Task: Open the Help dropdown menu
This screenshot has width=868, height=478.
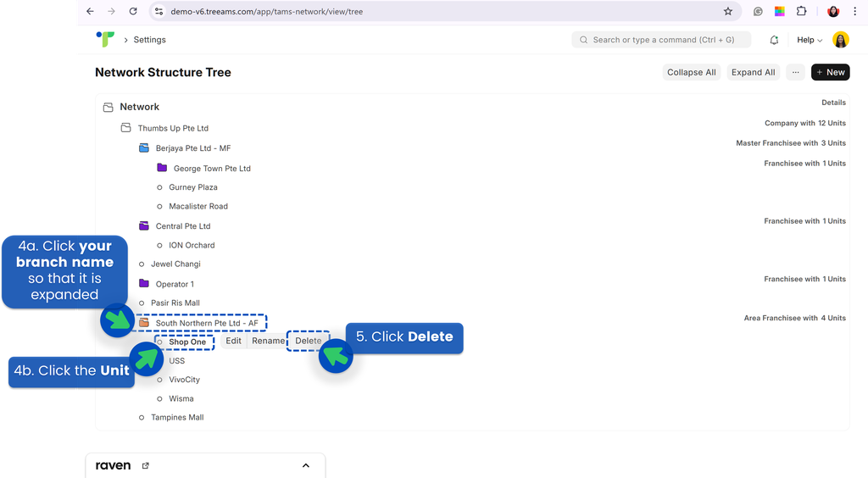Action: (x=810, y=40)
